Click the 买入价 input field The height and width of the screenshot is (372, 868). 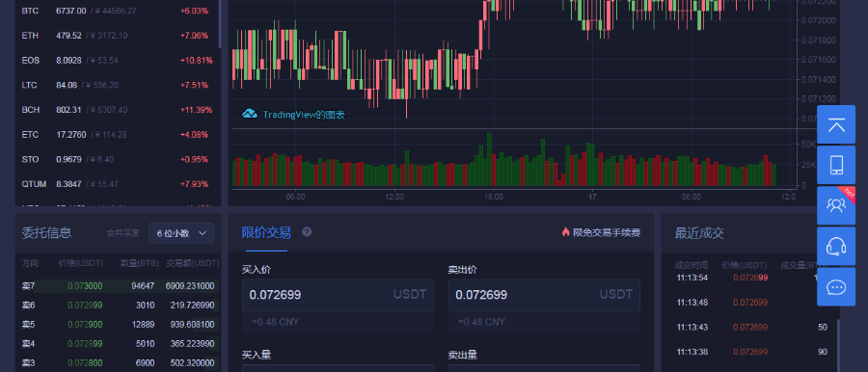(x=338, y=295)
